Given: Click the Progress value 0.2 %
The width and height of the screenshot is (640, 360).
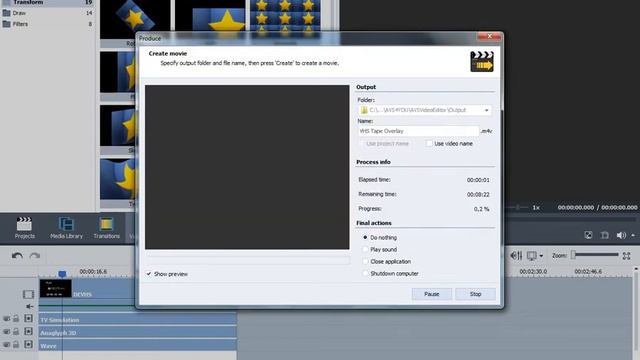Looking at the screenshot, I should [x=482, y=209].
